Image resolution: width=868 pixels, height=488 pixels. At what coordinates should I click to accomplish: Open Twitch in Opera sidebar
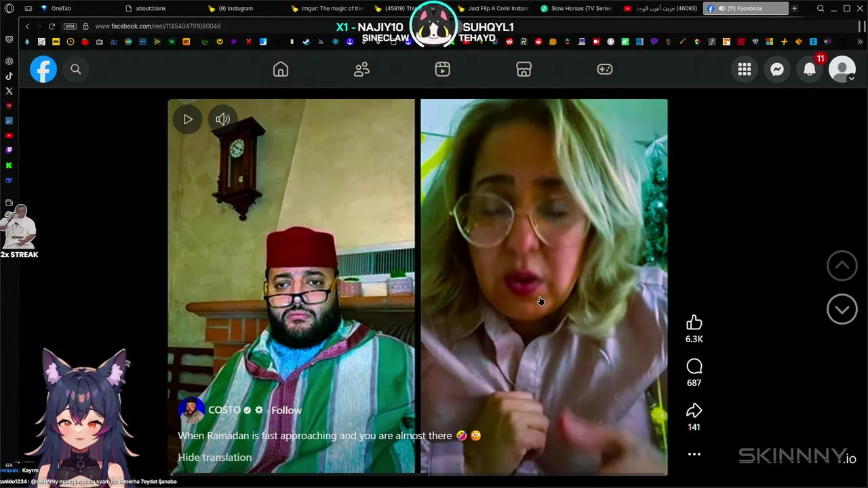tap(9, 150)
